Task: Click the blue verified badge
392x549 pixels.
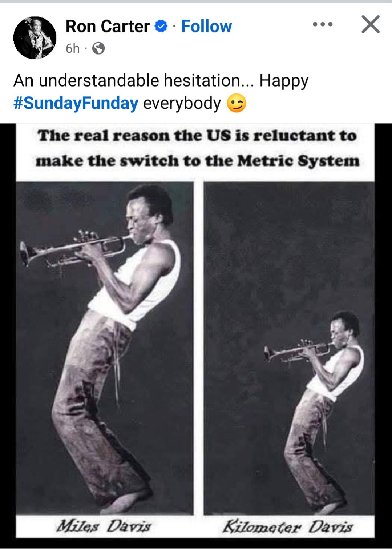Action: coord(161,26)
